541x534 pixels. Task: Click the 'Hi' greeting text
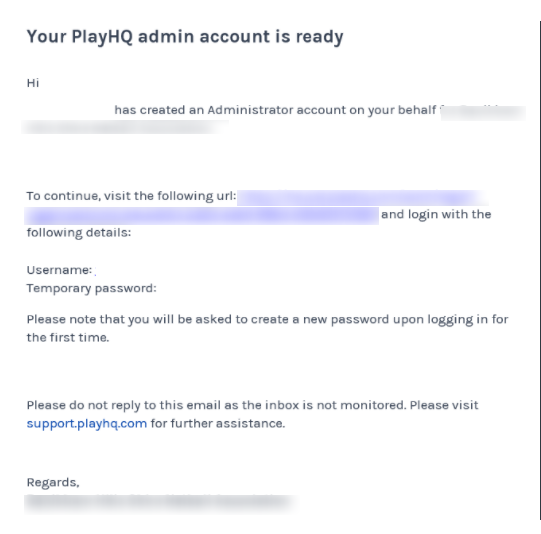click(33, 83)
